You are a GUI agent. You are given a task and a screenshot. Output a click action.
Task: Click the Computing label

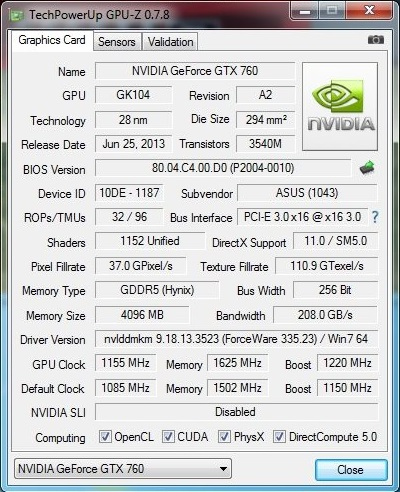(x=60, y=438)
